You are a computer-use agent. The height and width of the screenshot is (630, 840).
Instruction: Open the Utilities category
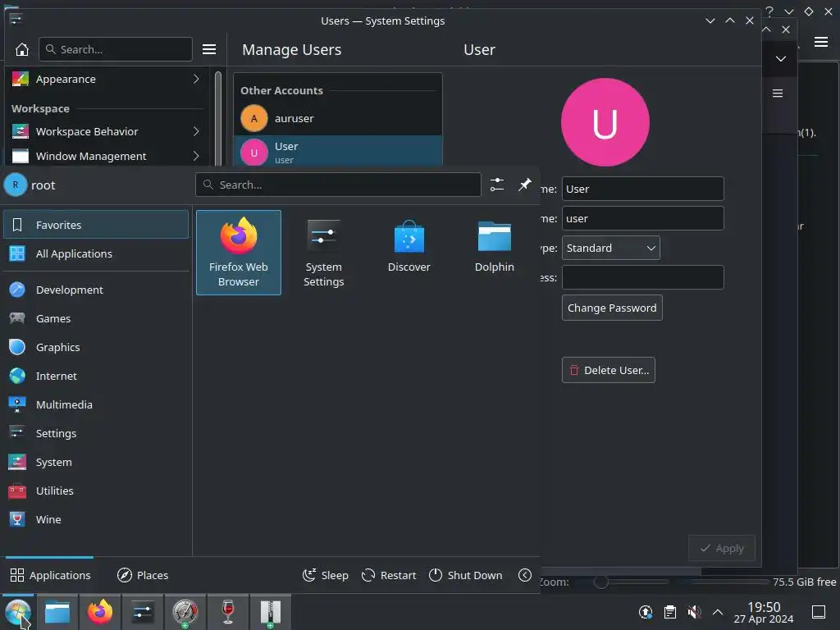[x=96, y=491]
